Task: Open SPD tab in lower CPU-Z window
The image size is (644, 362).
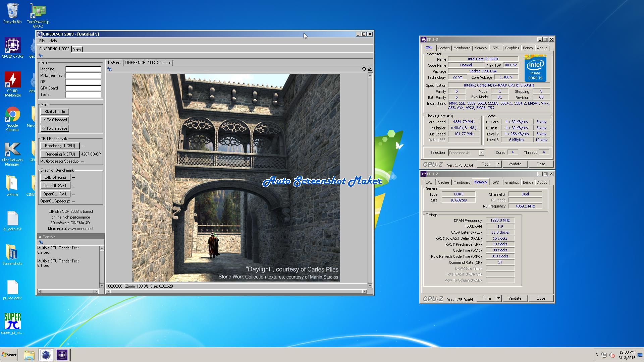Action: click(496, 182)
